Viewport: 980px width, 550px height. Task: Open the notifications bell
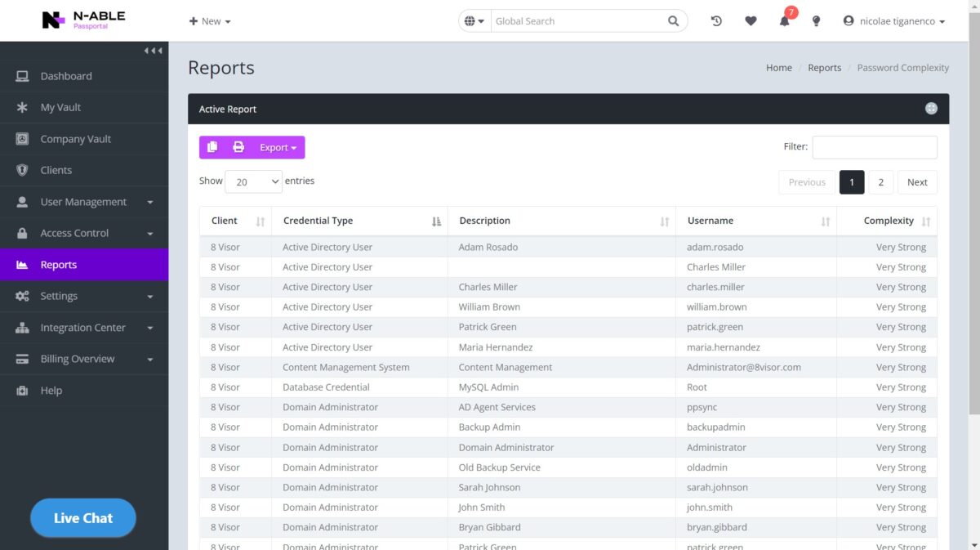[784, 21]
